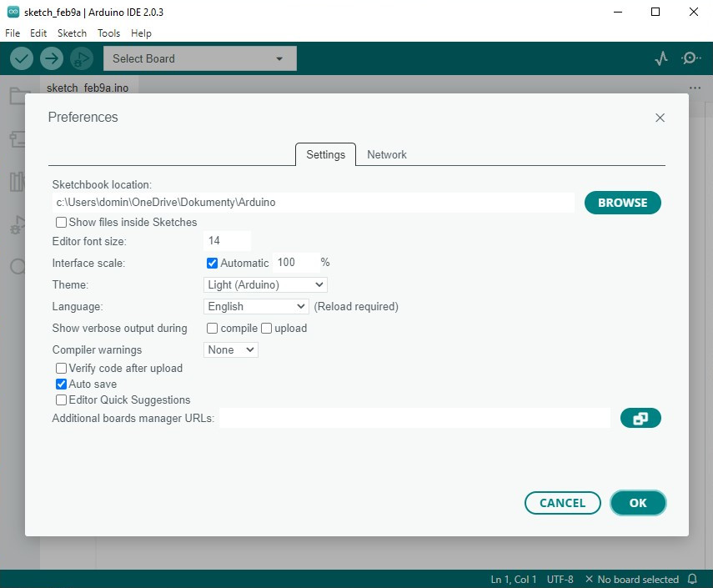713x588 pixels.
Task: Click the additional boards URLs editor icon
Action: coord(640,418)
